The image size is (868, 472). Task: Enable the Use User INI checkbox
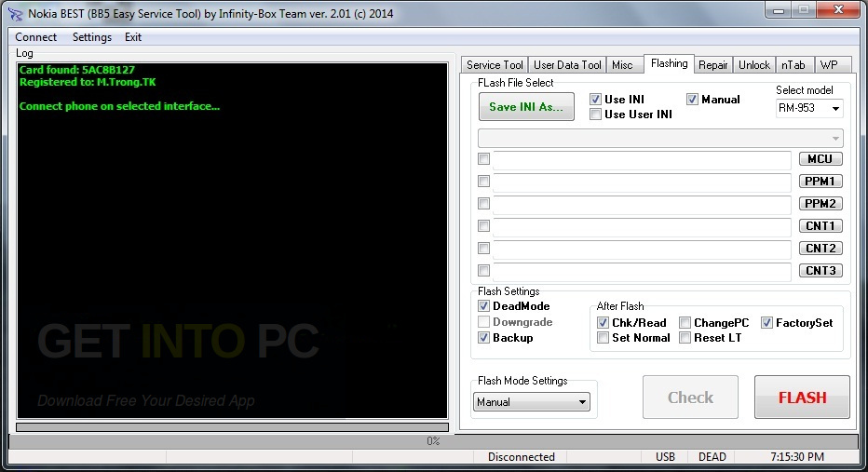point(595,115)
